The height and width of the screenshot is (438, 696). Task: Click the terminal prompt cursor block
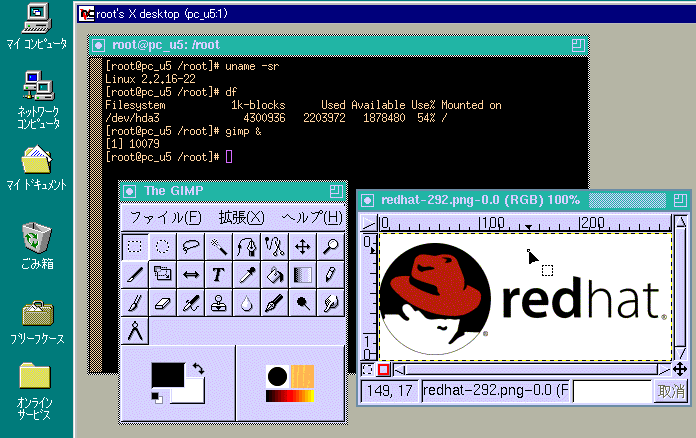pos(229,157)
